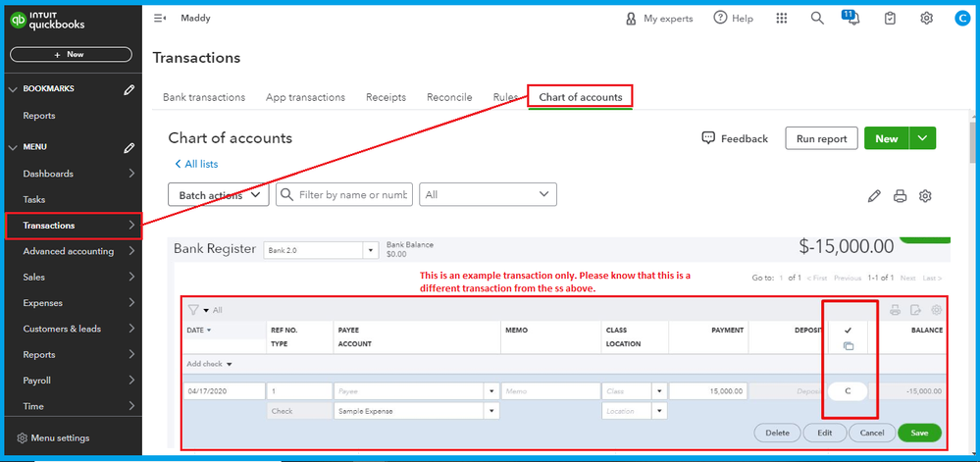Click the + New button in the sidebar

click(71, 54)
